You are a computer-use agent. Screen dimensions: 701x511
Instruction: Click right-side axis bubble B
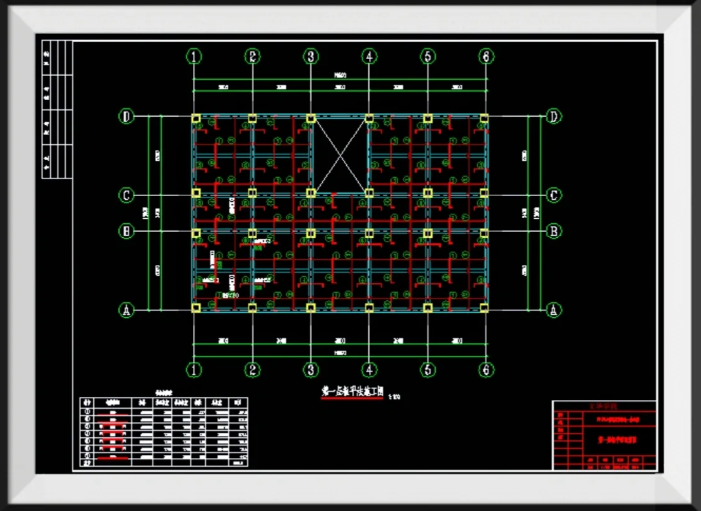pos(552,231)
